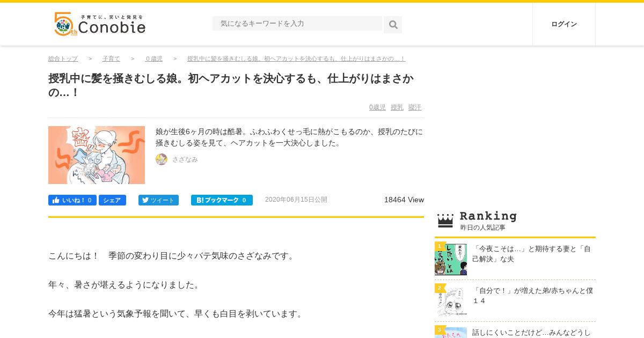Click the Facebook シェア button
Viewport: 644px width, 338px height.
pos(112,200)
